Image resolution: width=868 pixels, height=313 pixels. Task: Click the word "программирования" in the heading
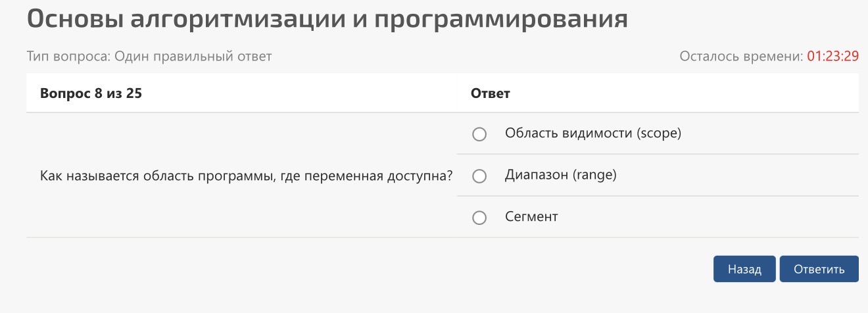[500, 20]
